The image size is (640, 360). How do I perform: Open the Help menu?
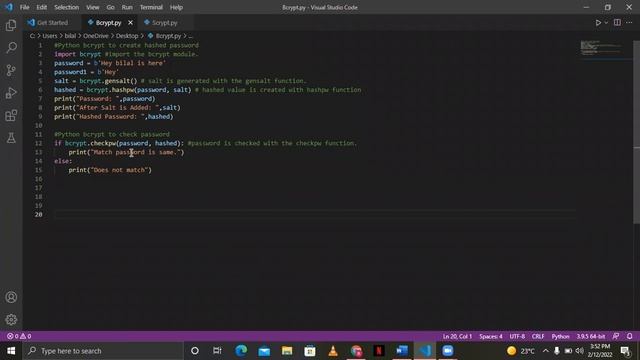pos(176,7)
